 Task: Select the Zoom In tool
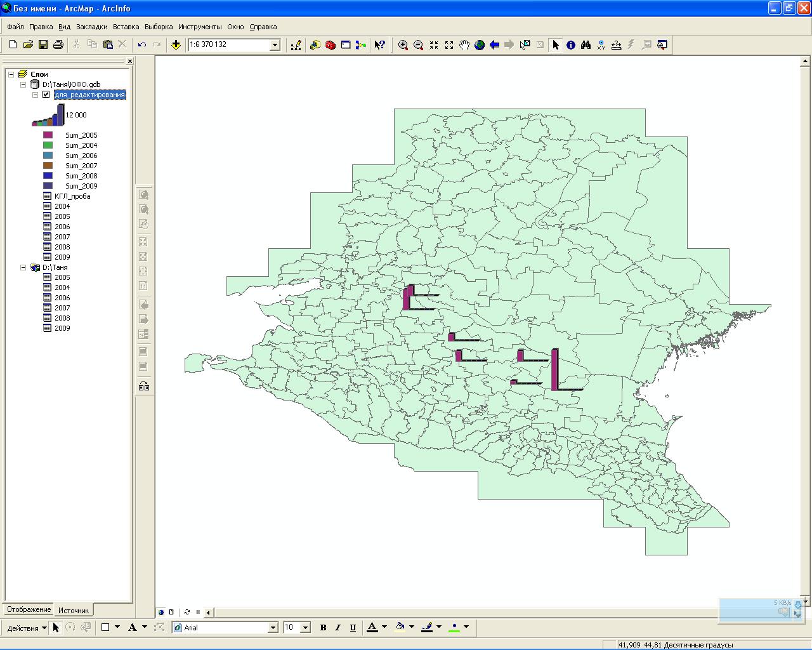click(x=403, y=44)
